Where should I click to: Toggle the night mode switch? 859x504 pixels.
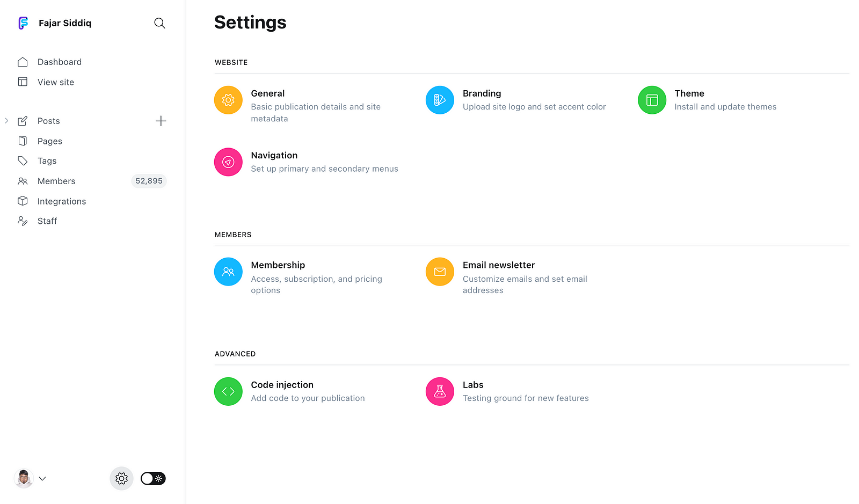click(x=153, y=478)
